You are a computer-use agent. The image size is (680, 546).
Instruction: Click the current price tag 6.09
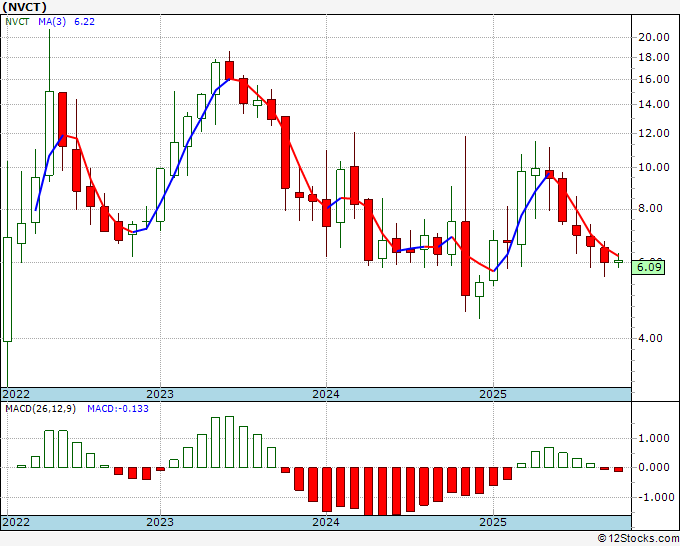tap(650, 266)
